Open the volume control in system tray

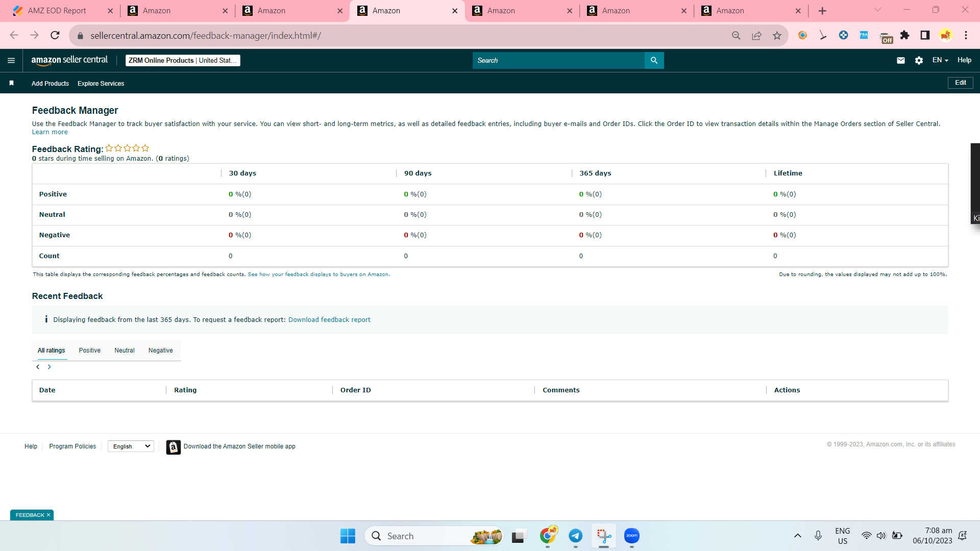(x=881, y=536)
